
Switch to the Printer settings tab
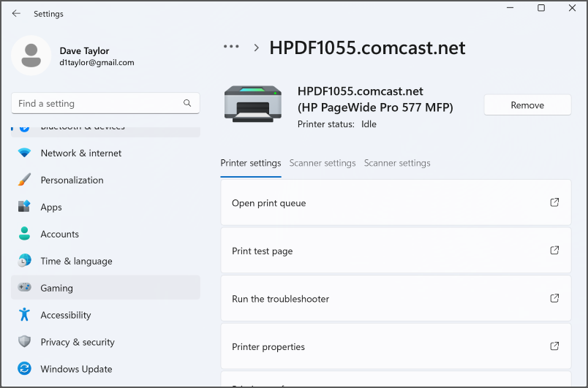coord(251,163)
